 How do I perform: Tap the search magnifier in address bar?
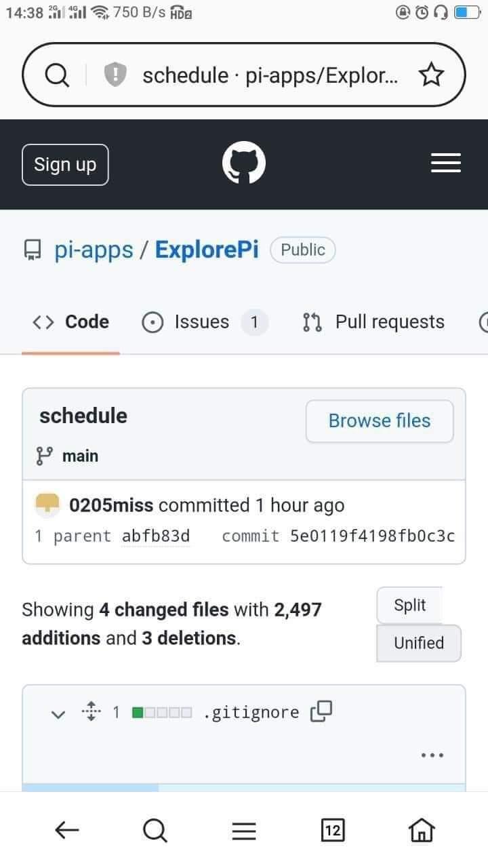56,75
